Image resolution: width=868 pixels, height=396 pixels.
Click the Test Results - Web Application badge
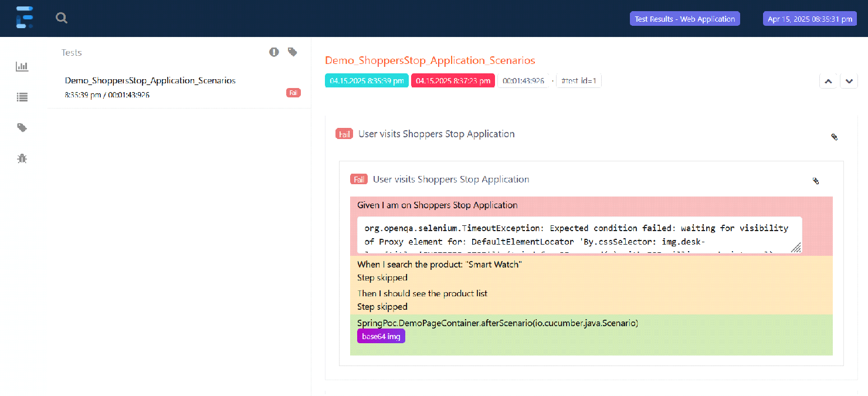[685, 19]
